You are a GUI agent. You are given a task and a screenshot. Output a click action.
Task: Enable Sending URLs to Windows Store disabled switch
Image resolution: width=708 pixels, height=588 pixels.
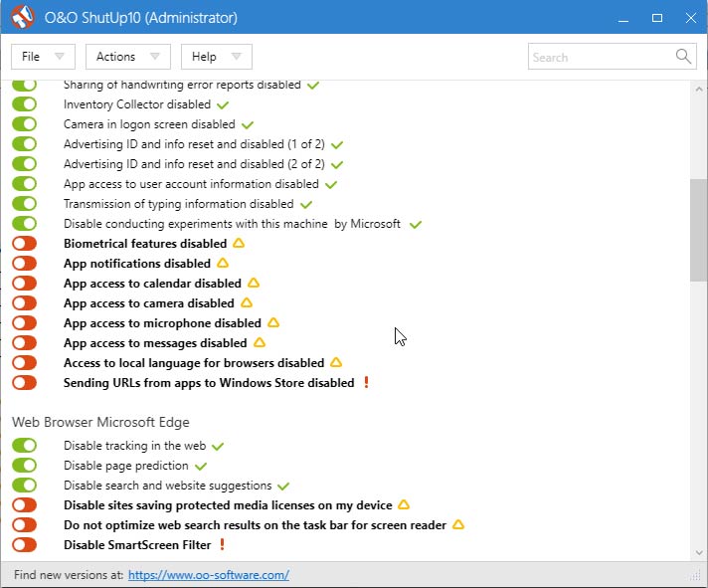click(25, 382)
